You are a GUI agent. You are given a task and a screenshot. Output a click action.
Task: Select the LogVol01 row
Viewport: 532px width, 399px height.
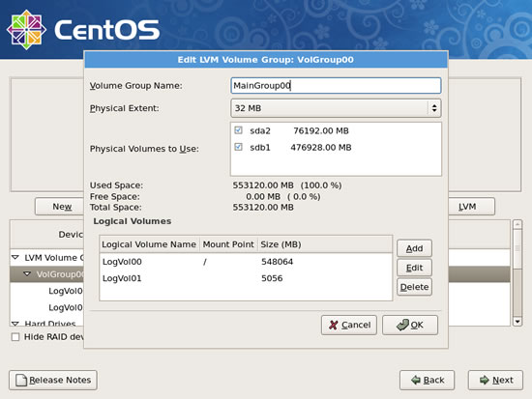[x=246, y=278]
